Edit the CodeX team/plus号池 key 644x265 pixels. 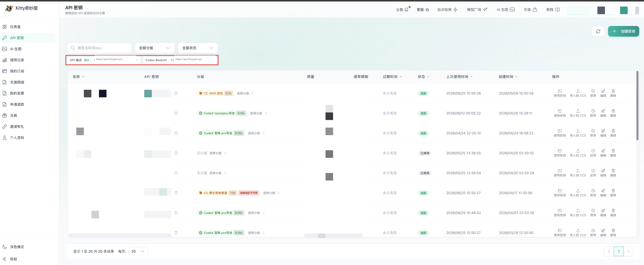[x=603, y=113]
